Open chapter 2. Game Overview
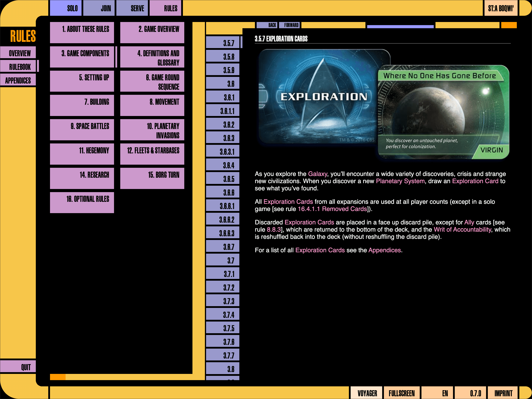The width and height of the screenshot is (532, 399). click(152, 33)
